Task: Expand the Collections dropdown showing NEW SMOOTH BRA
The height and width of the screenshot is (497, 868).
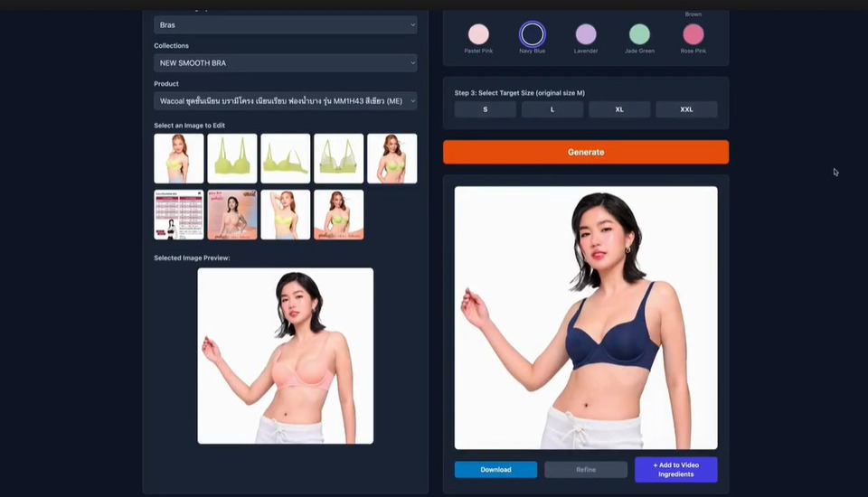Action: point(285,63)
